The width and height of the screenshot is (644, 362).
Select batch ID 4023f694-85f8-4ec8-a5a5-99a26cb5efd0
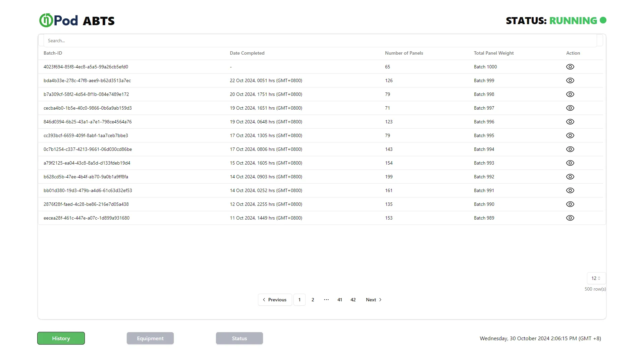[86, 67]
